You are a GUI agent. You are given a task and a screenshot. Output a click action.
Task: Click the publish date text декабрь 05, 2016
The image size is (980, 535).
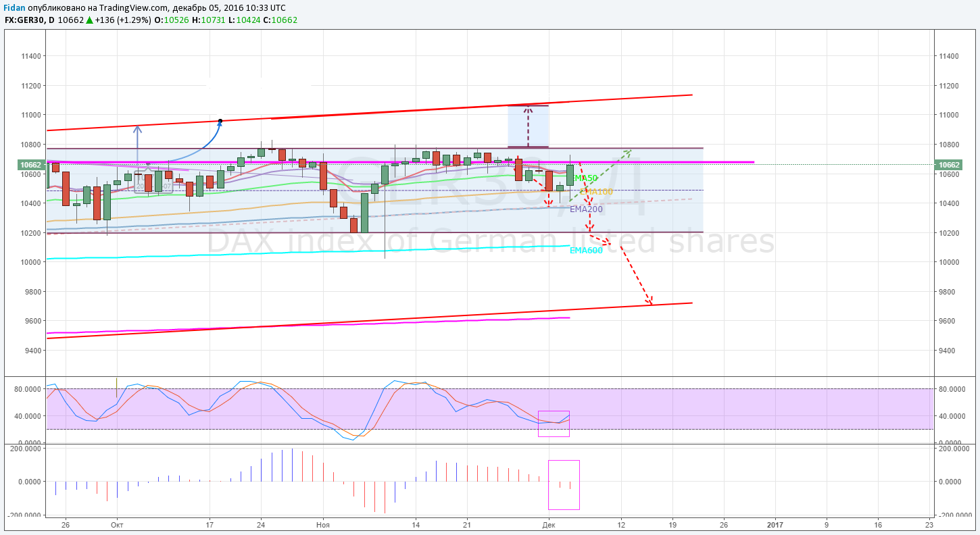pos(209,7)
